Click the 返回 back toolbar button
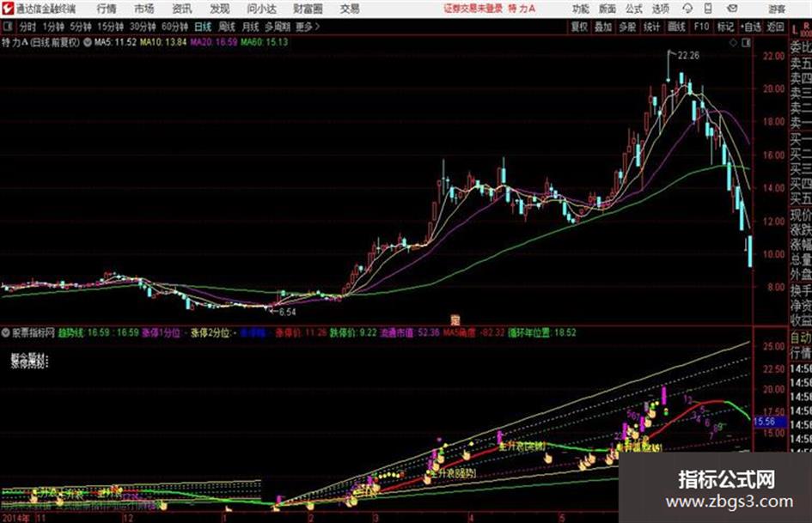Image resolution: width=812 pixels, height=523 pixels. [x=775, y=27]
